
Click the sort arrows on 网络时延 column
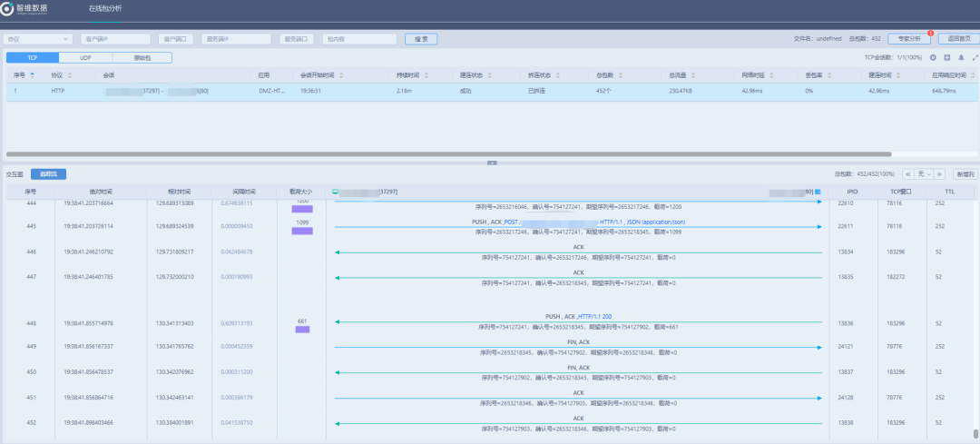click(770, 75)
